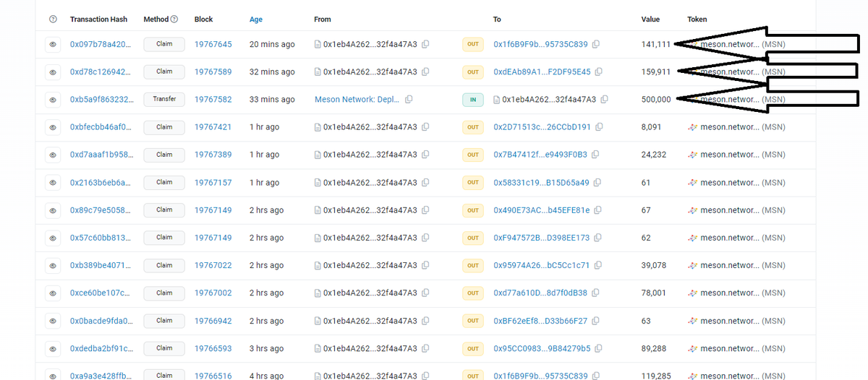Viewport: 868px width, 380px height.
Task: Copy To address 0x1eb4A262 in Transfer row
Action: [x=605, y=99]
